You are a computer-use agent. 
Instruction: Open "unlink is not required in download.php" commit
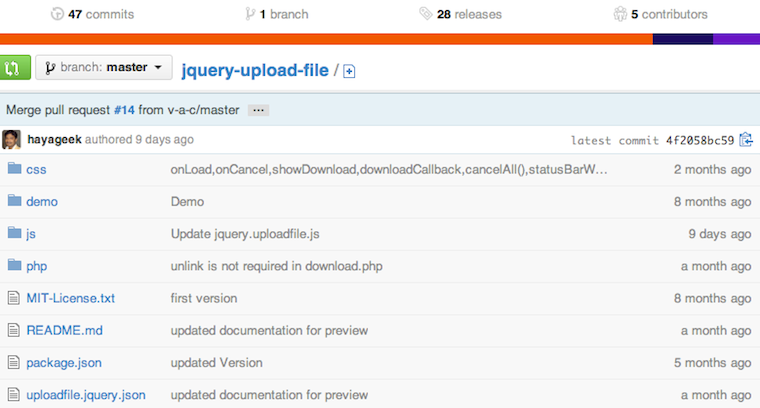pos(276,266)
